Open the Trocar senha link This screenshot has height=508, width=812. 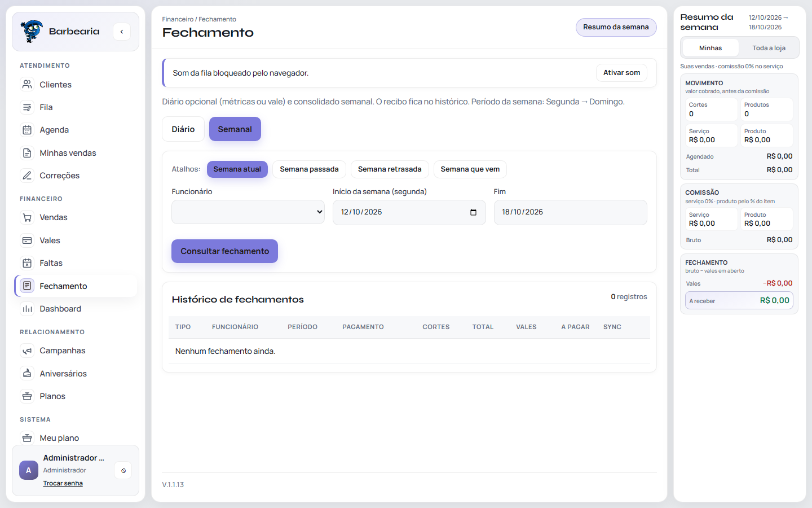(63, 483)
